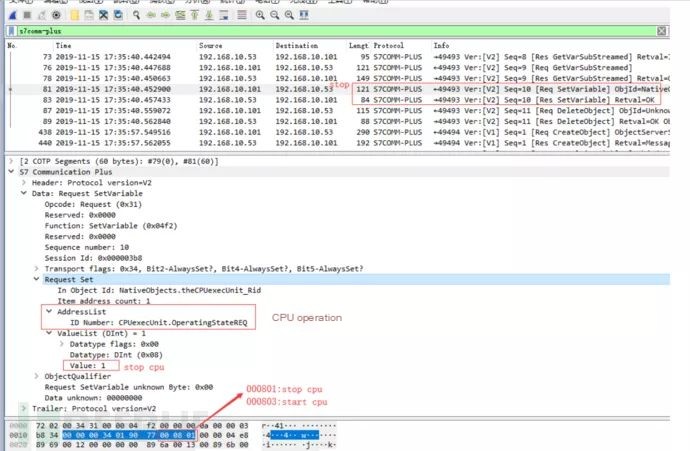Collapse the AddressList node
Screen dimensions: 690x451
(x=49, y=311)
